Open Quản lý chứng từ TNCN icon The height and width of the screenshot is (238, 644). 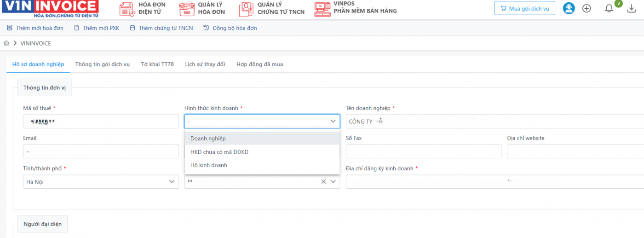coord(246,9)
